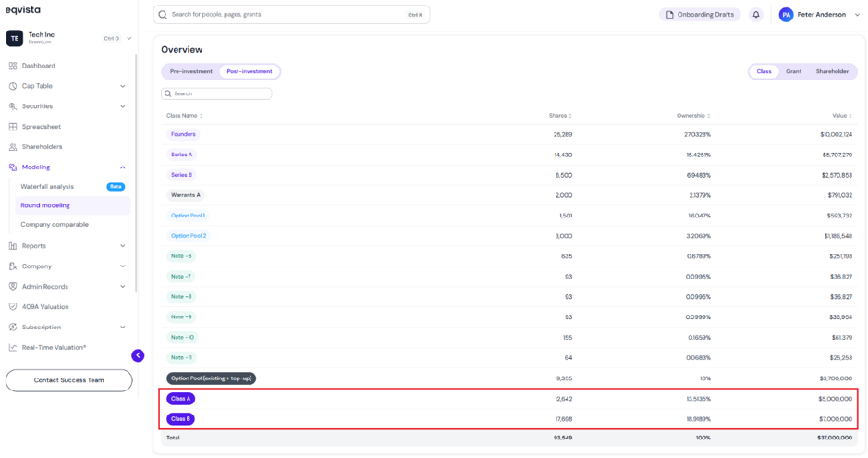Switch to Pre-investment view

(191, 71)
